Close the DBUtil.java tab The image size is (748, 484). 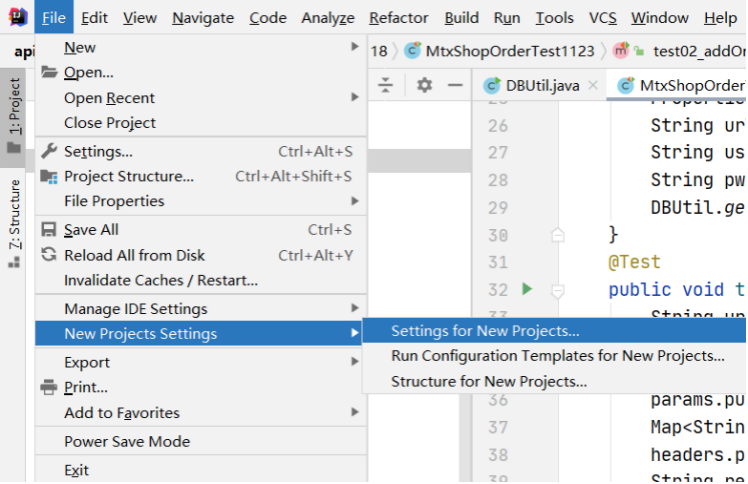(593, 85)
